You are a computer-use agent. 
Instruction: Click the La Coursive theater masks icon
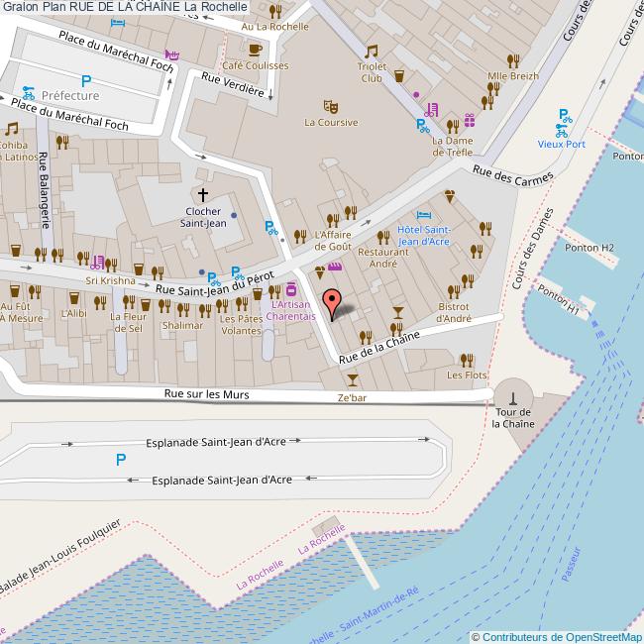331,104
